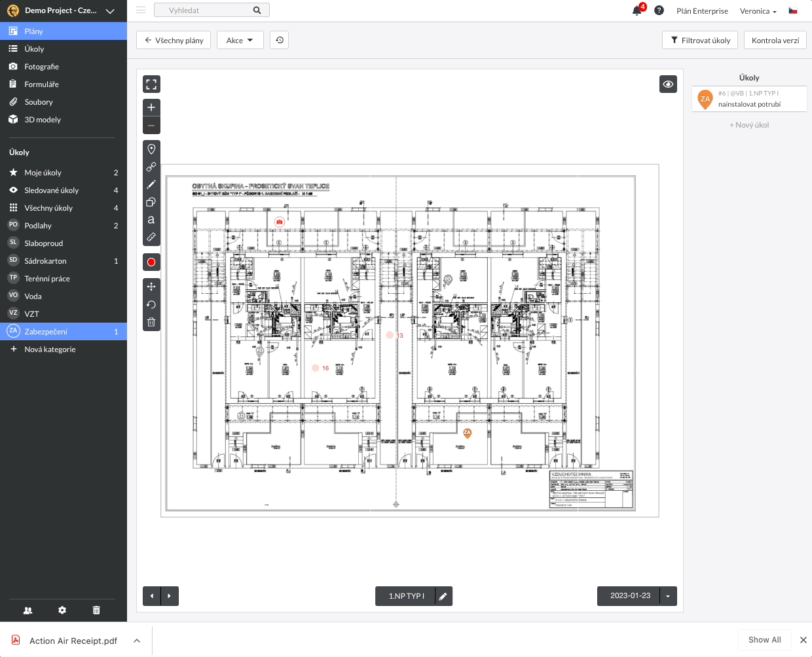Select the pencil drawing tool
This screenshot has width=812, height=657.
click(151, 185)
